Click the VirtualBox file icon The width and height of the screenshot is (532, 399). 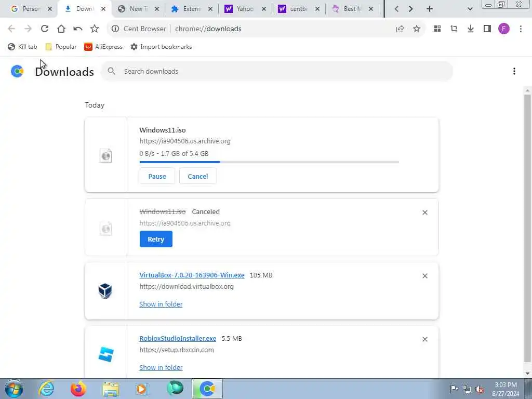[105, 291]
